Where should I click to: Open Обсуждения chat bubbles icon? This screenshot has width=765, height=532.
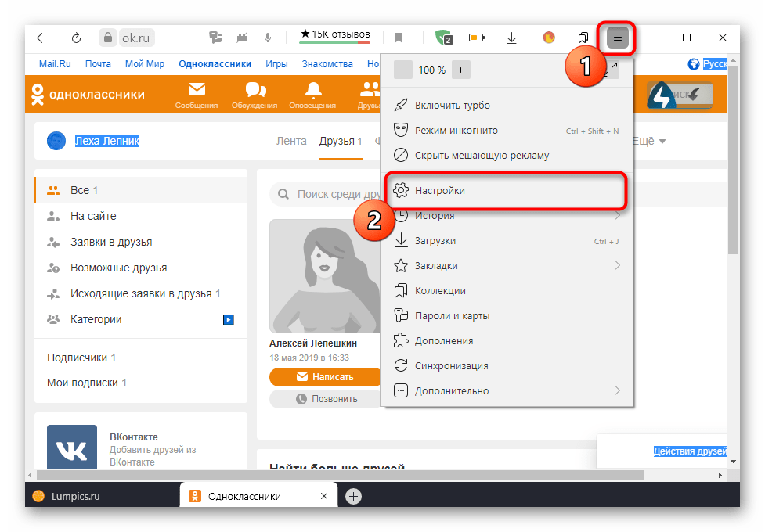pos(254,94)
